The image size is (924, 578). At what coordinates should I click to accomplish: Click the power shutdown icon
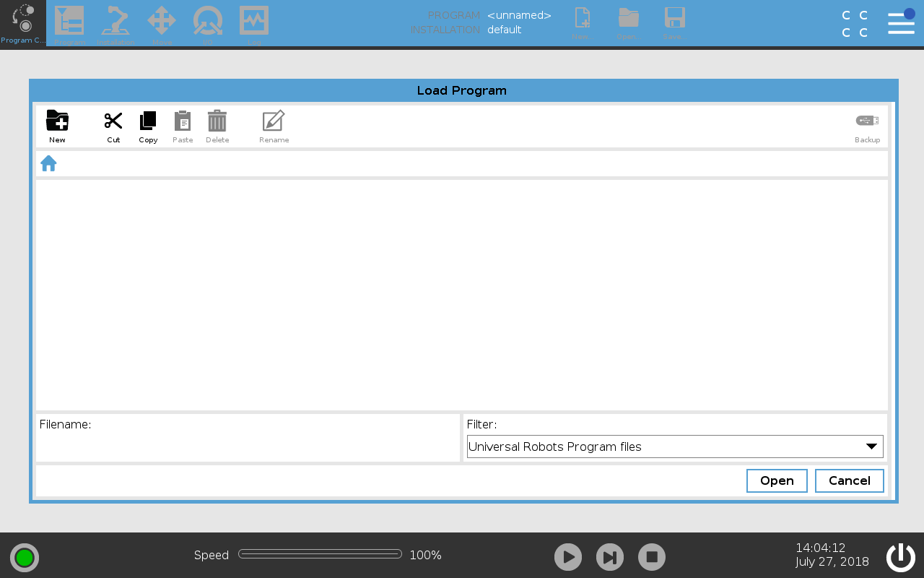point(900,557)
